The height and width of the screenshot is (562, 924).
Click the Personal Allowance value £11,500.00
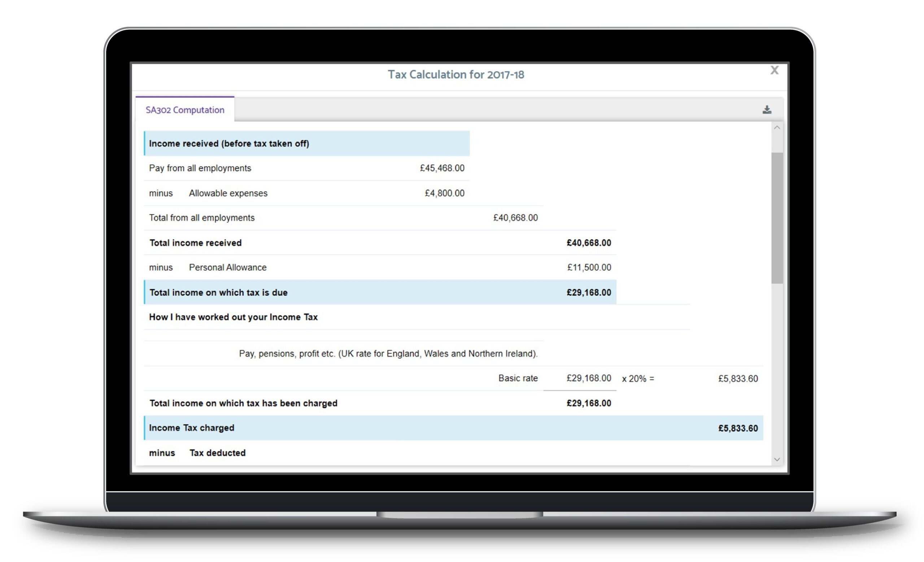[x=589, y=267]
